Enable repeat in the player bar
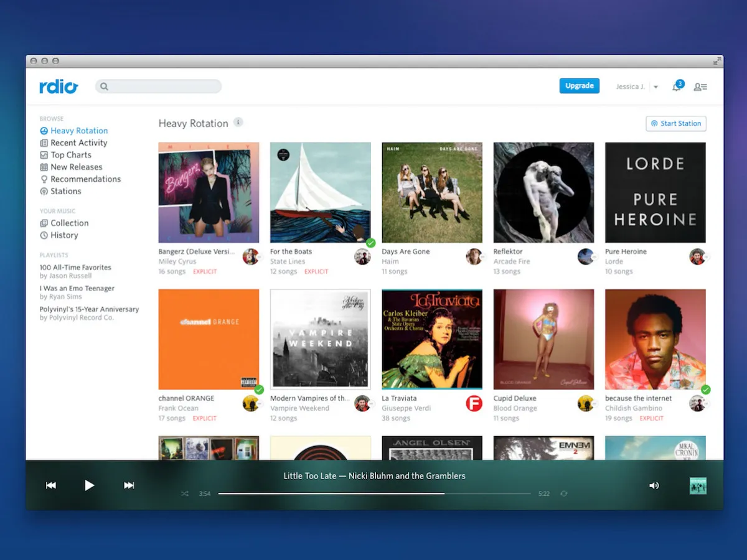Screen dimensions: 747x560 coord(563,493)
